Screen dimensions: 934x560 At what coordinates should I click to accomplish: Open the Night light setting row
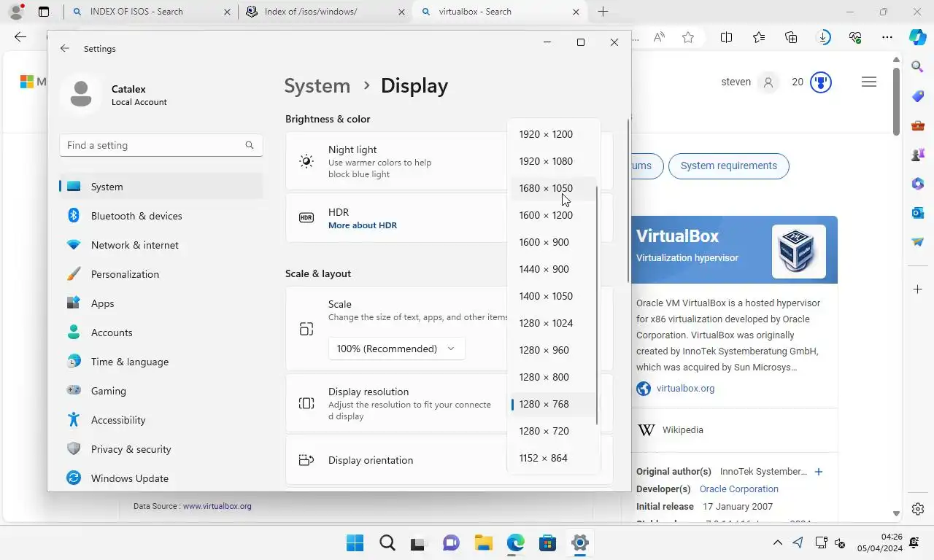[x=396, y=161]
